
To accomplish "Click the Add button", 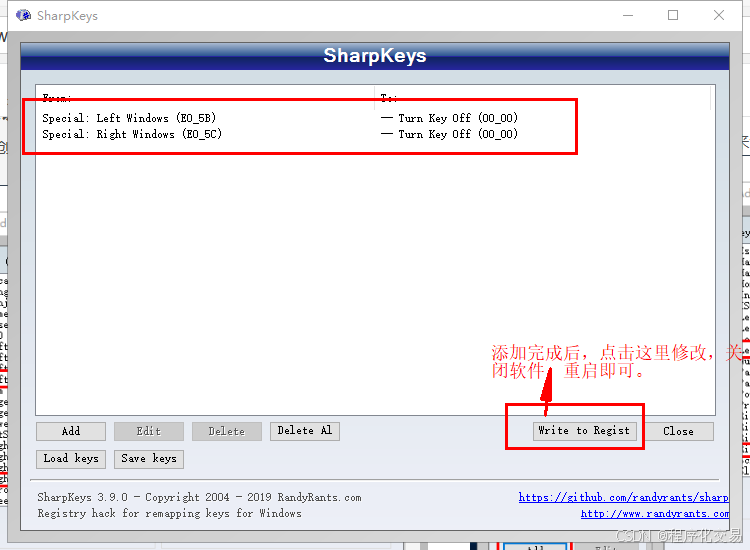I will tap(71, 431).
